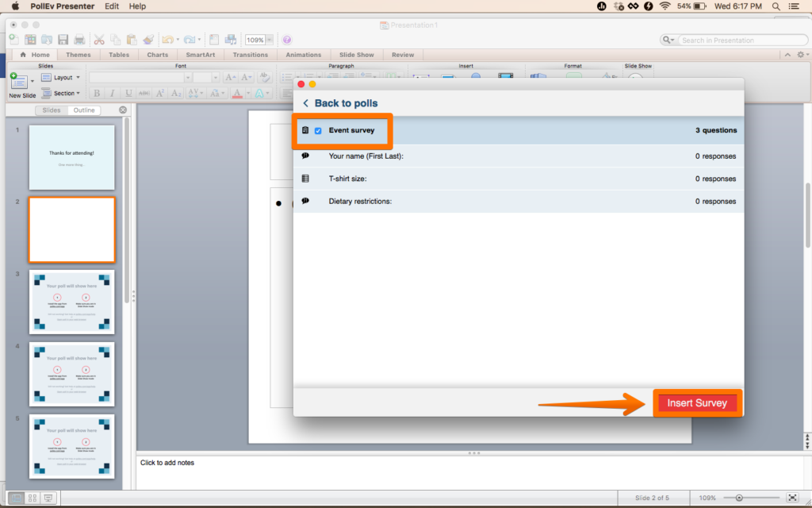Click the Format Painter brush icon
Screen dimensions: 812x508
(x=148, y=40)
